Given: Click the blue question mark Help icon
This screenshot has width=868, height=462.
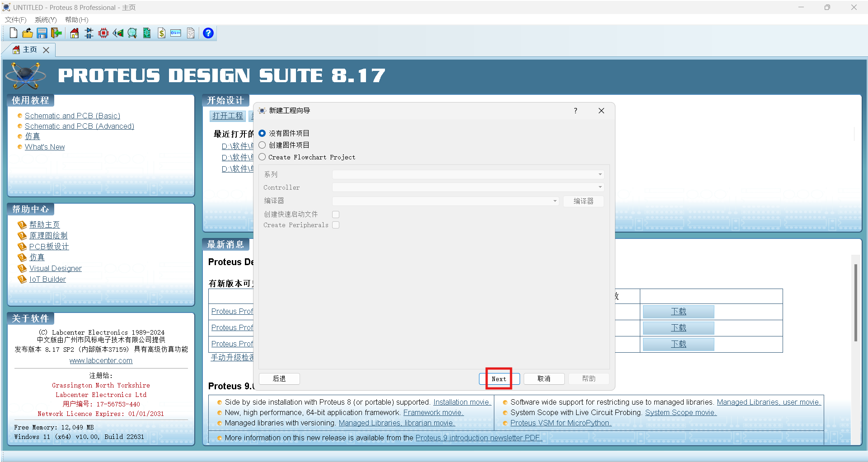Looking at the screenshot, I should point(208,33).
